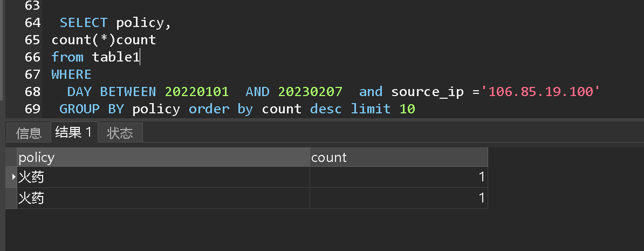644x251 pixels.
Task: Click the 20230207 date value
Action: pos(310,92)
